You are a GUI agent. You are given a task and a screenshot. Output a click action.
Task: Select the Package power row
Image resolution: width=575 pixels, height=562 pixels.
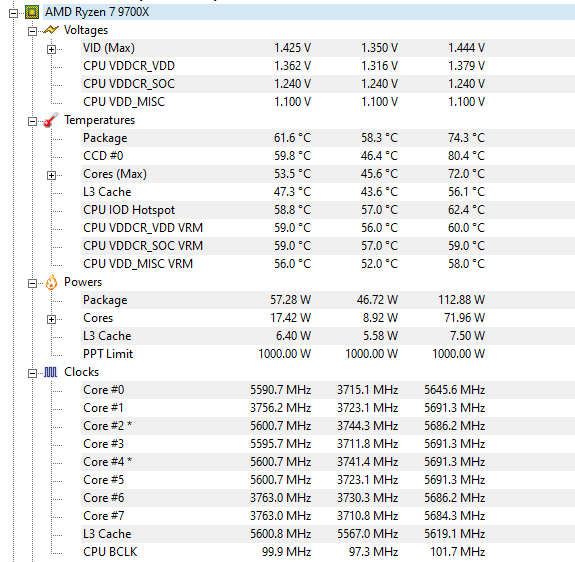point(328,300)
